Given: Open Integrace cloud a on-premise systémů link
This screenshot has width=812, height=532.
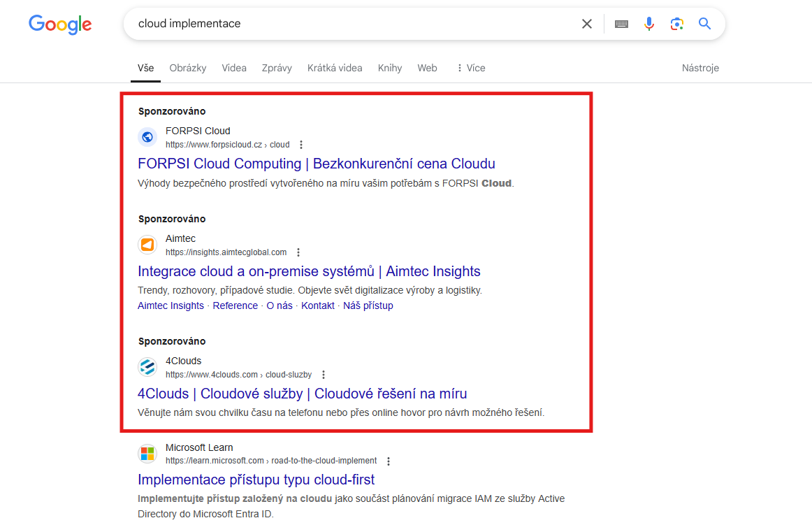Looking at the screenshot, I should (309, 271).
